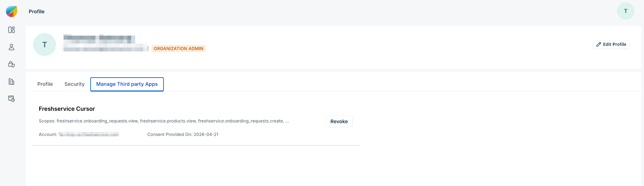Viewport: 644px width, 186px height.
Task: Click the Scopes list text
Action: click(164, 121)
